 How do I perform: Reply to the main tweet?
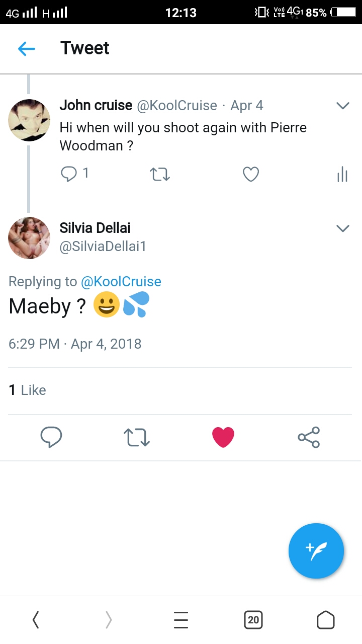pos(51,437)
